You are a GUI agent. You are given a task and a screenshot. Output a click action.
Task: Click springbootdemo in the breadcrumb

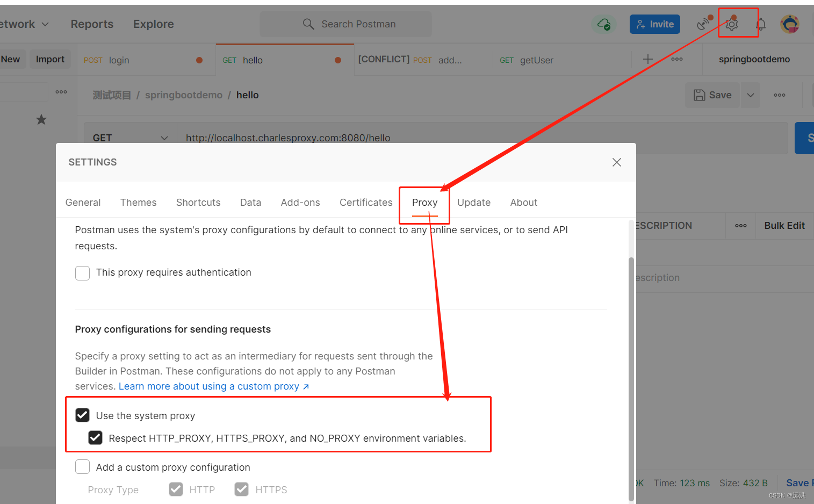coord(184,95)
